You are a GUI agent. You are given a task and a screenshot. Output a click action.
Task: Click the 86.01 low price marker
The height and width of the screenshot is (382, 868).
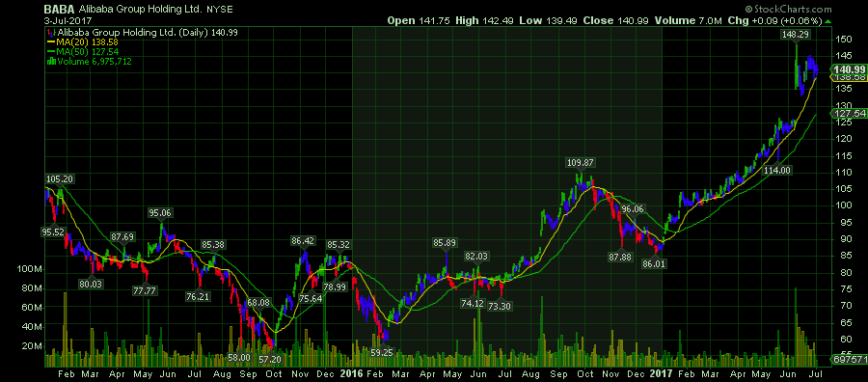tap(655, 264)
